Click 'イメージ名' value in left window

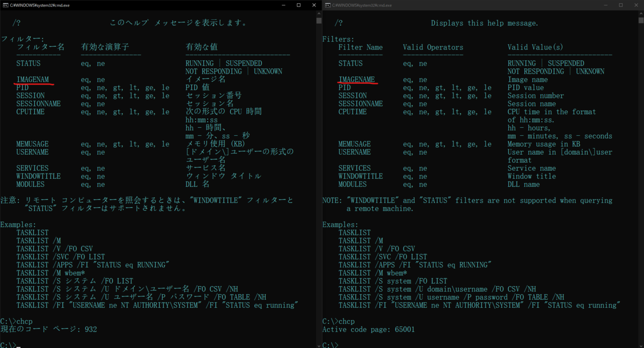click(x=206, y=79)
